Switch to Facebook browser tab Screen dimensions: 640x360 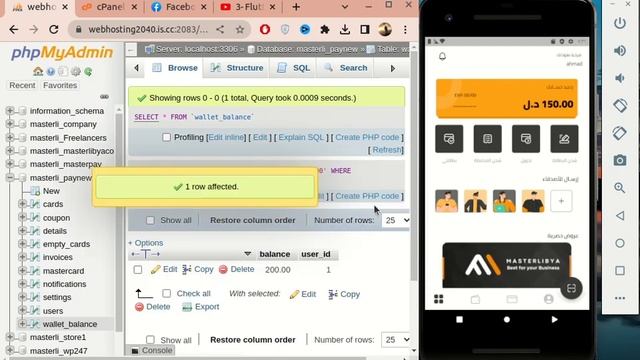coord(178,7)
